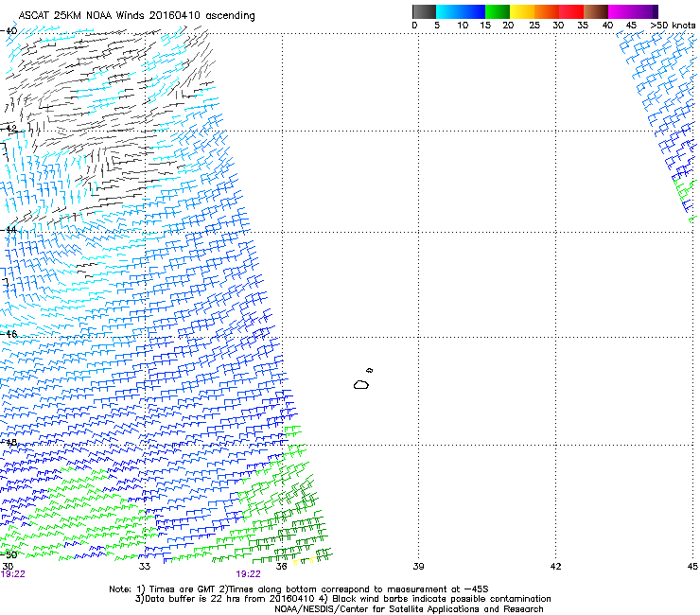
Task: Click the '-46' latitude axis label
Action: [x=9, y=334]
